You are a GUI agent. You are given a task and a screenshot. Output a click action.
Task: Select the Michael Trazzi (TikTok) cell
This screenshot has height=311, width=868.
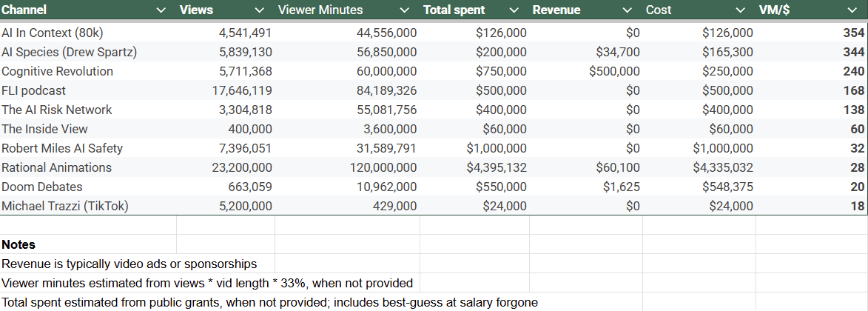[x=65, y=206]
